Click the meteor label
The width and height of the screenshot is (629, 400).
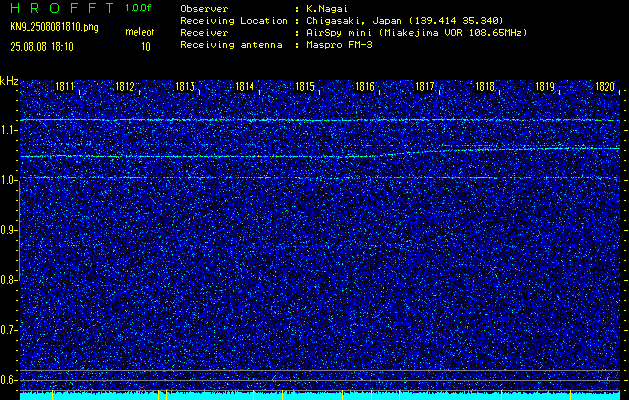coord(140,32)
